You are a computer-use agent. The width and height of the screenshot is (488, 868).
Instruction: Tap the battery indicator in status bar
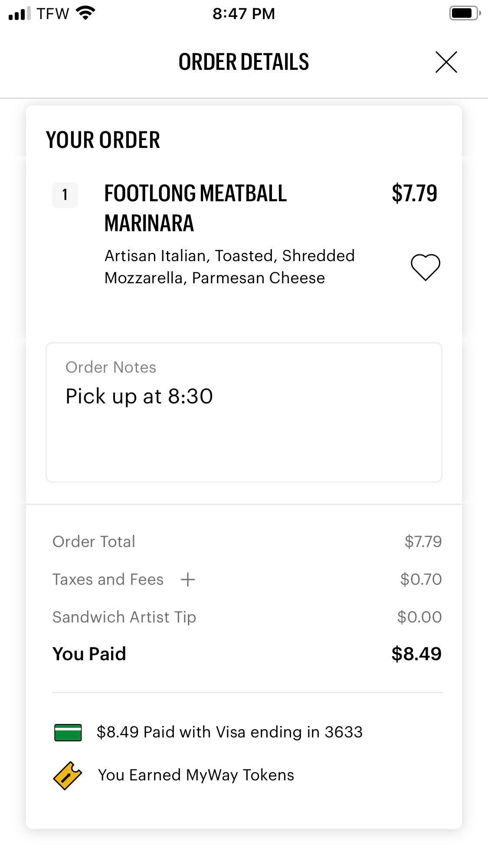pos(464,13)
